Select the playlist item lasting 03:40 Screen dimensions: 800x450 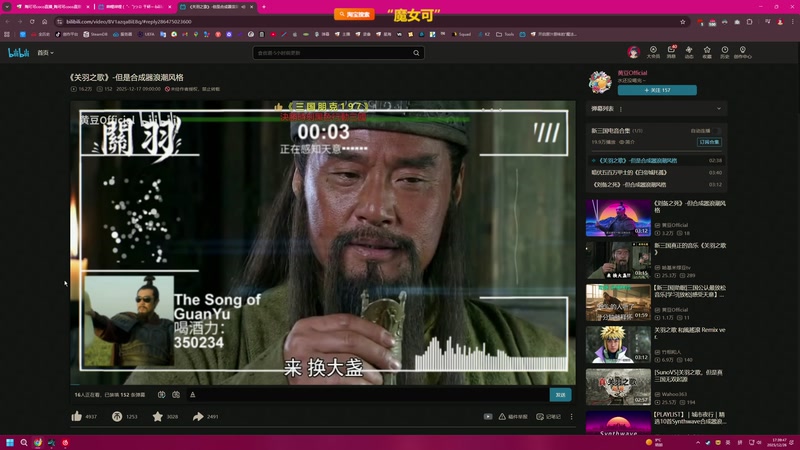[656, 172]
